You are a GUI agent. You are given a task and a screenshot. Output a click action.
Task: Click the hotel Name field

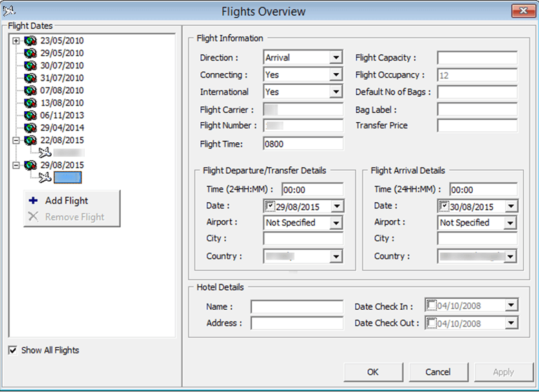click(x=297, y=306)
